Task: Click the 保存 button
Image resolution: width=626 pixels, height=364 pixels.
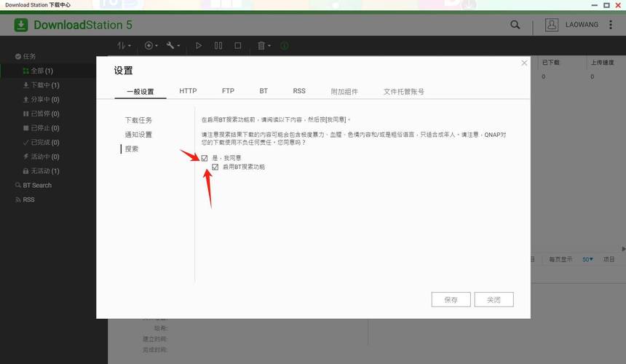Action: [x=451, y=300]
